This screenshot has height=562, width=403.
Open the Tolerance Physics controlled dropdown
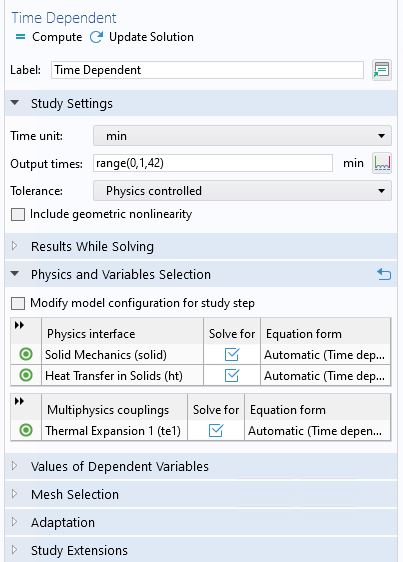pyautogui.click(x=242, y=191)
